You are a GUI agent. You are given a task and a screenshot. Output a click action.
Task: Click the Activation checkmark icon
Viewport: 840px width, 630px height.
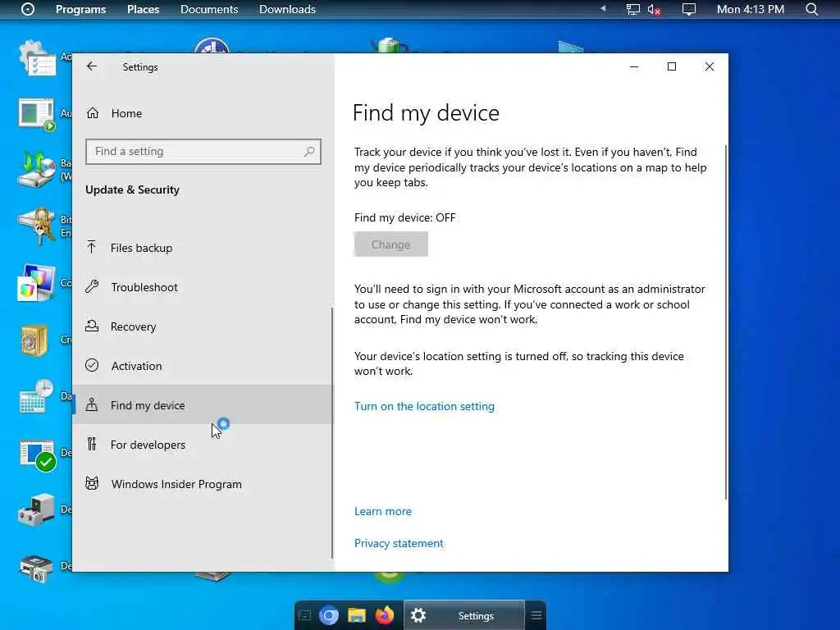tap(92, 365)
